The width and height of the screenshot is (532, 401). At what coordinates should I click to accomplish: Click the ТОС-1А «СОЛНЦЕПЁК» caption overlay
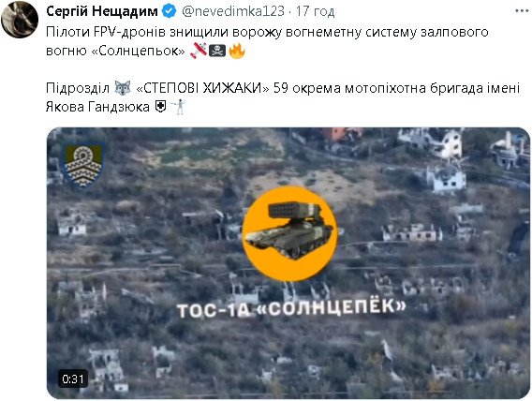(291, 308)
